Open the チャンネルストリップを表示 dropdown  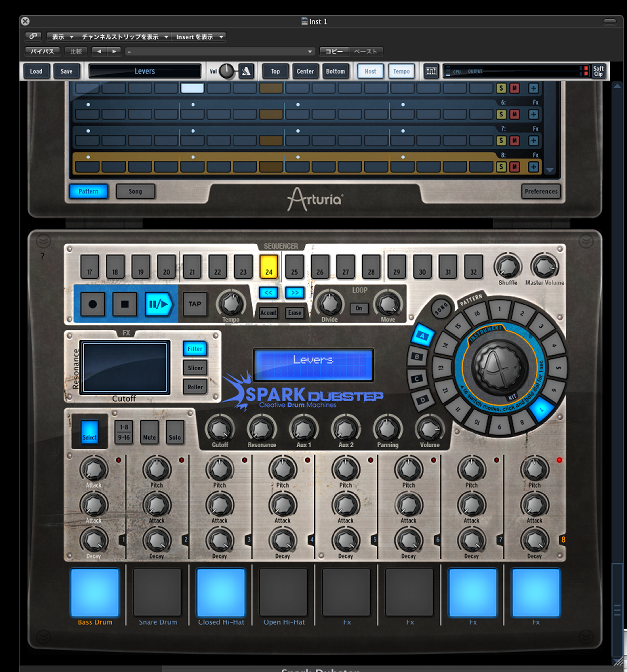coord(124,37)
